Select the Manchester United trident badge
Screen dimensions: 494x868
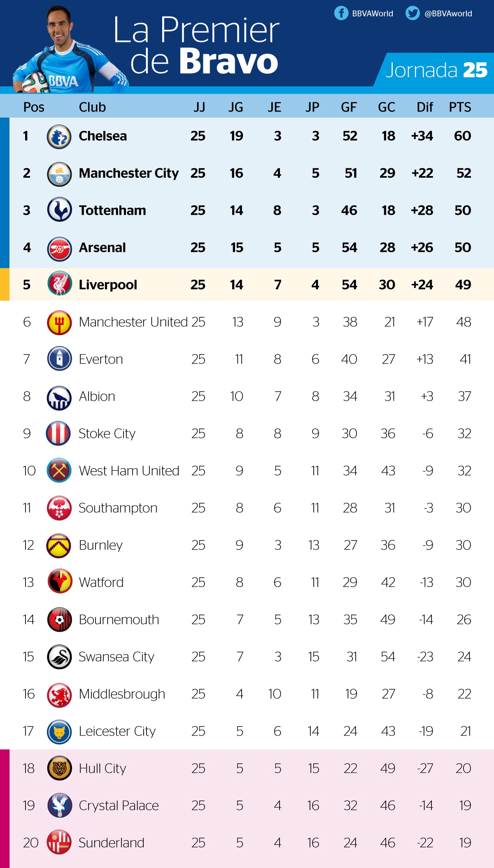coord(59,323)
